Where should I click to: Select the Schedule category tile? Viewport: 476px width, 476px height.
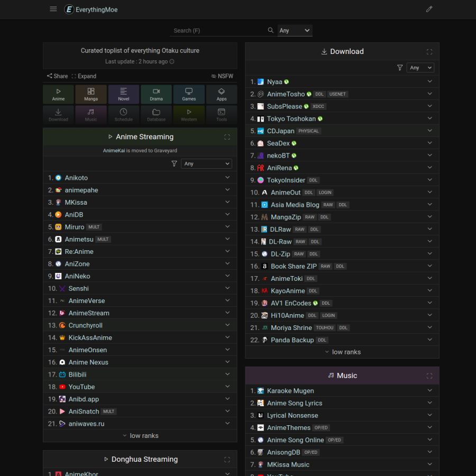pos(124,115)
